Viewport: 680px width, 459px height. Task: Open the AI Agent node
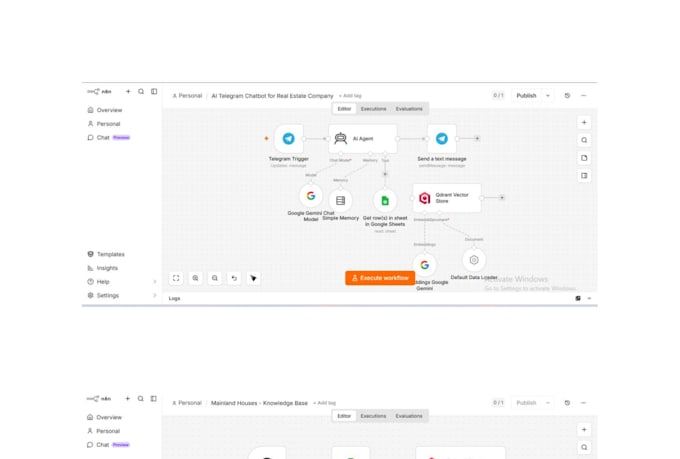(x=363, y=139)
